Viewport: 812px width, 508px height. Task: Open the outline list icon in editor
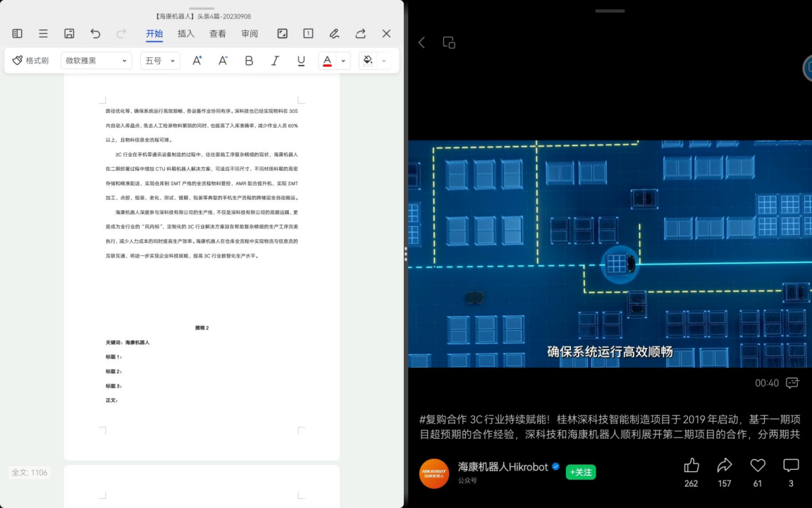pos(43,34)
